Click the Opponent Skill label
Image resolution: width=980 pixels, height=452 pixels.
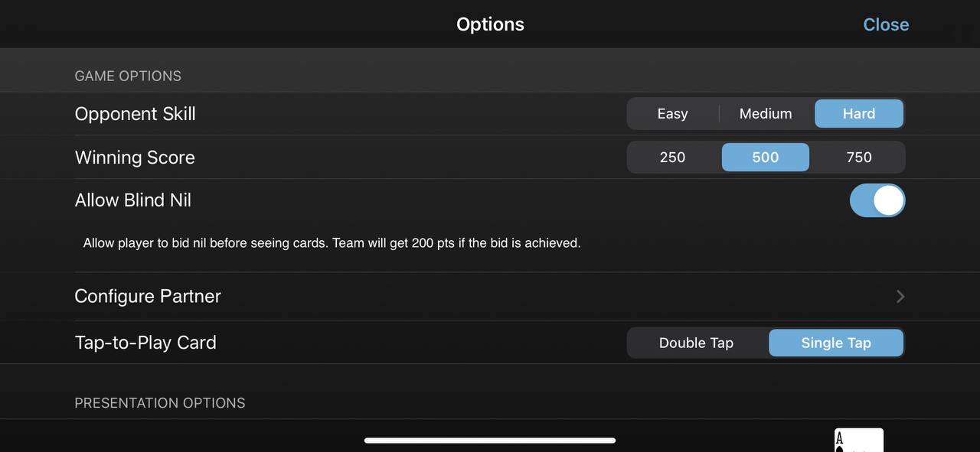coord(135,114)
